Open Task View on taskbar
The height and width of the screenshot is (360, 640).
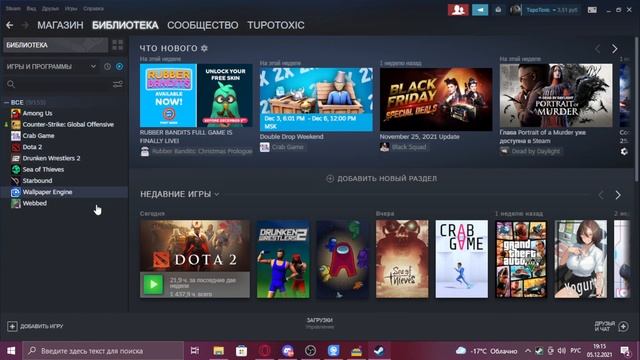[195, 351]
